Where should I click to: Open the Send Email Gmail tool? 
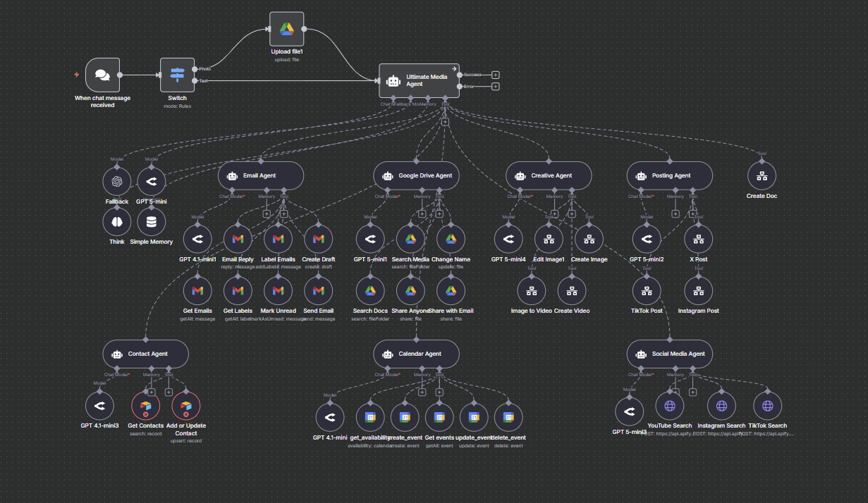(318, 290)
